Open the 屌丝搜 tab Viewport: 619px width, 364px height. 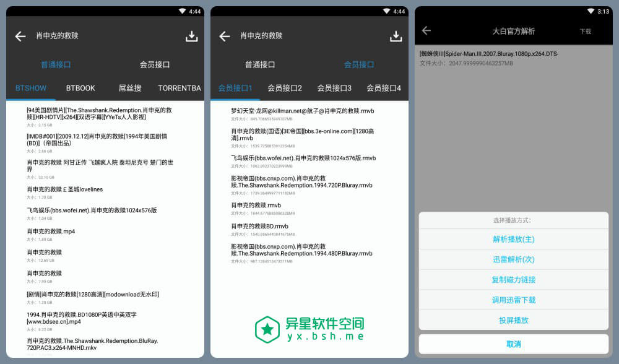130,88
